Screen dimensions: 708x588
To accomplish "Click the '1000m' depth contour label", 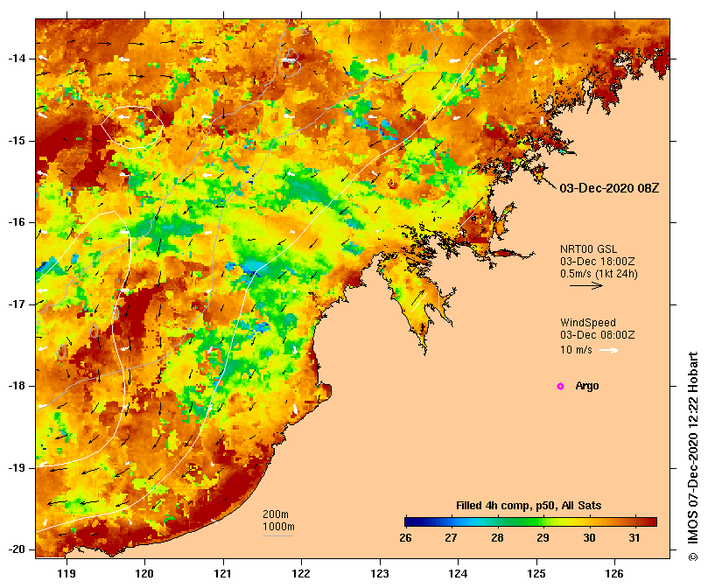I will pyautogui.click(x=278, y=527).
